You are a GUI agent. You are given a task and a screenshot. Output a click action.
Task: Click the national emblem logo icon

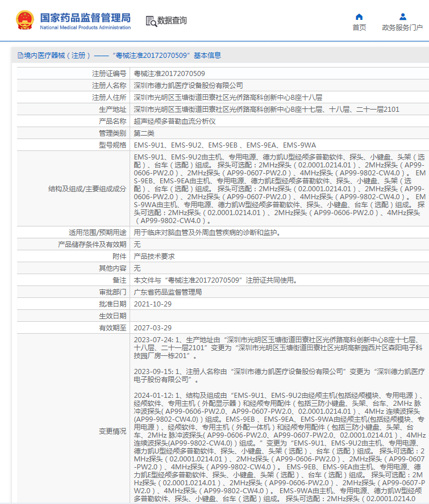25,20
